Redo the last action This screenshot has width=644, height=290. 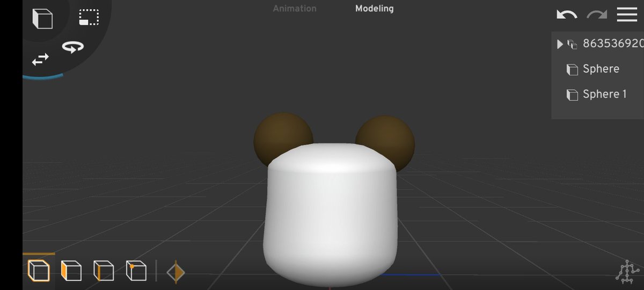pyautogui.click(x=597, y=15)
